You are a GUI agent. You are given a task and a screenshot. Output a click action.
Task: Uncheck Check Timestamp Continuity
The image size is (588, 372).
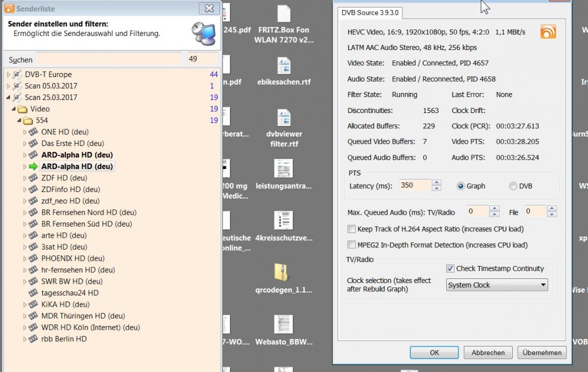click(x=450, y=268)
